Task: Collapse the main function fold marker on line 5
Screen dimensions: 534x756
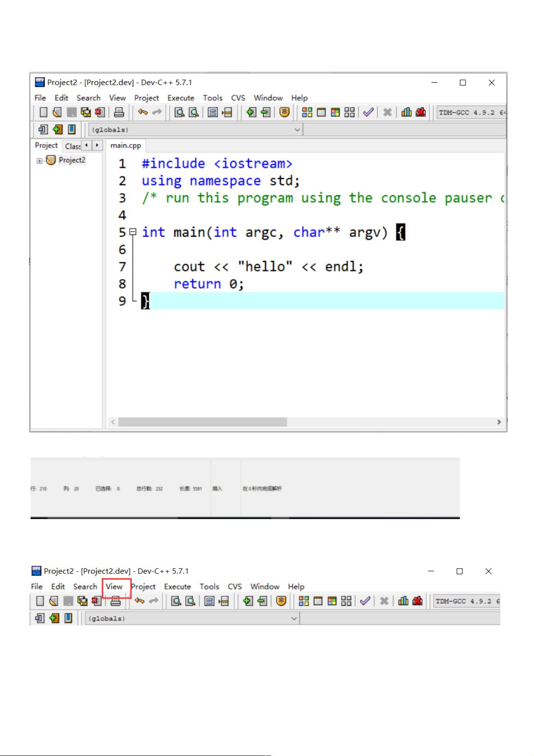Action: tap(132, 232)
